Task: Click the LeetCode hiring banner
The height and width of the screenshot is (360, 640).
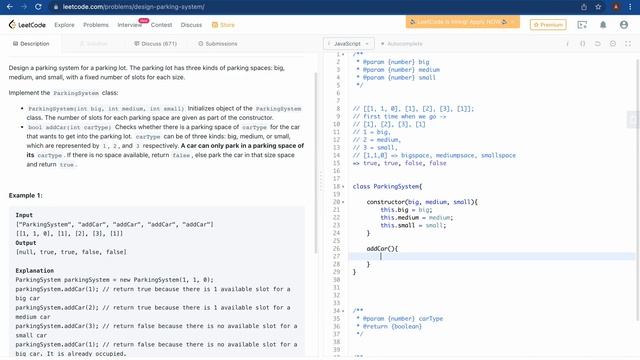Action: pyautogui.click(x=462, y=22)
